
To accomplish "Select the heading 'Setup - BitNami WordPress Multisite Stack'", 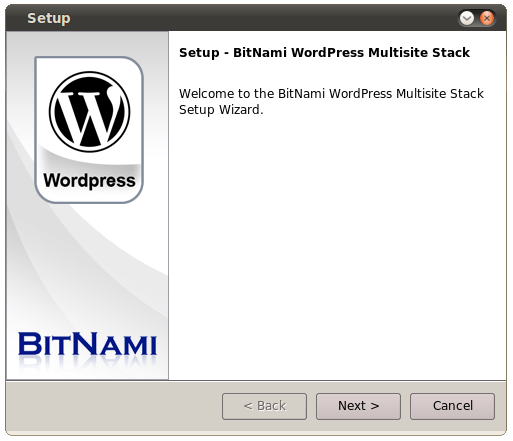I will (324, 53).
